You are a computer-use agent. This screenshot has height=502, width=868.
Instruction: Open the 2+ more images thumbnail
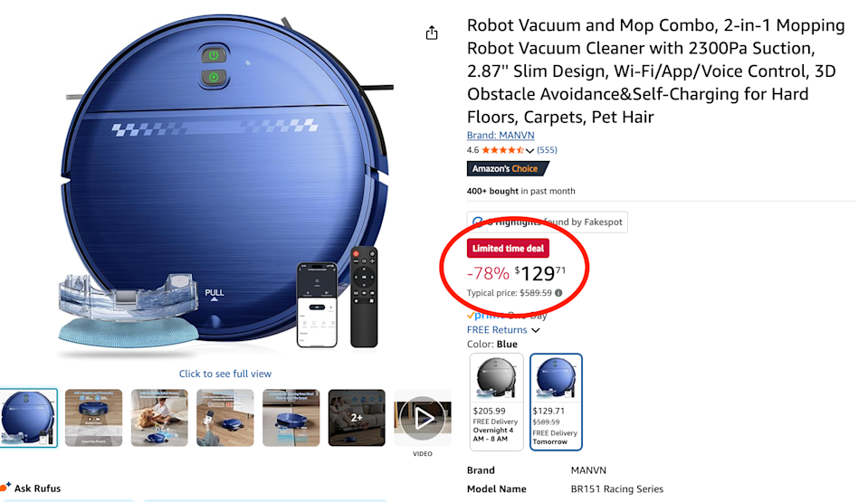click(356, 418)
